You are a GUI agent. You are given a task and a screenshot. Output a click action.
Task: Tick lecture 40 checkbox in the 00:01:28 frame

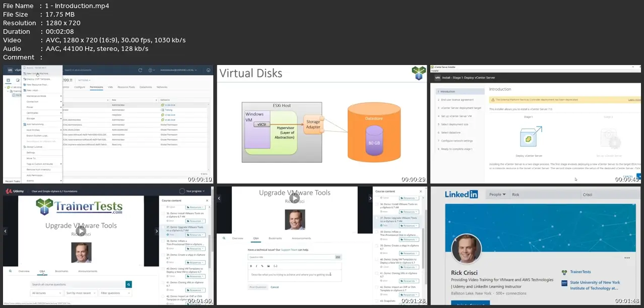377,260
